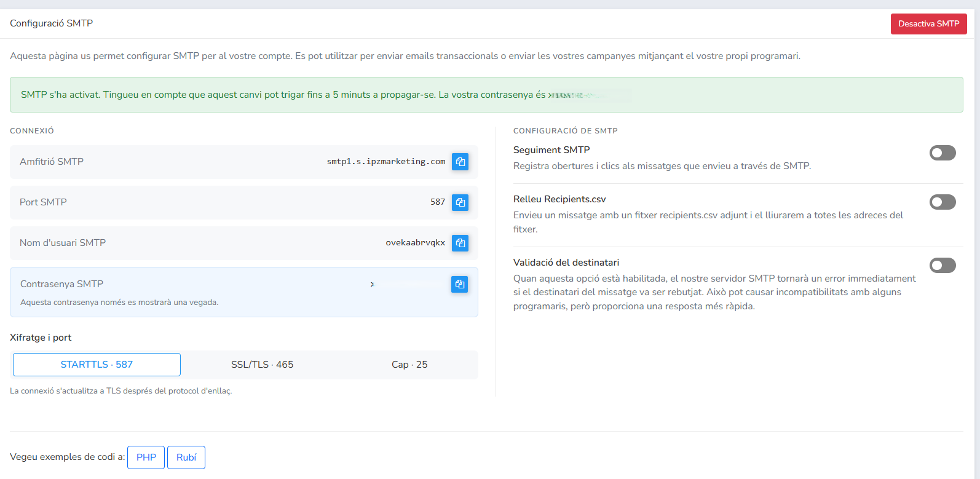The image size is (980, 479).
Task: Select the STARTTLS · 587 option
Action: (x=97, y=365)
